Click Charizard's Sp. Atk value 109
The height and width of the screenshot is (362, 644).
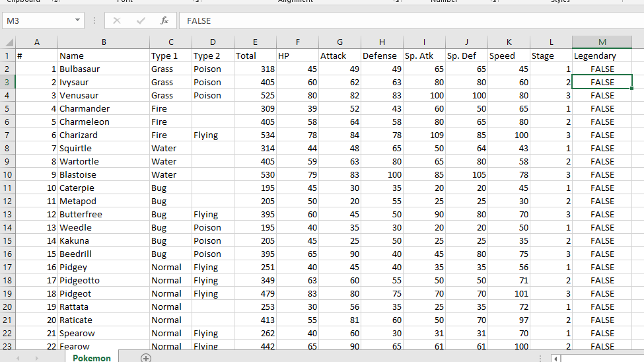click(424, 135)
